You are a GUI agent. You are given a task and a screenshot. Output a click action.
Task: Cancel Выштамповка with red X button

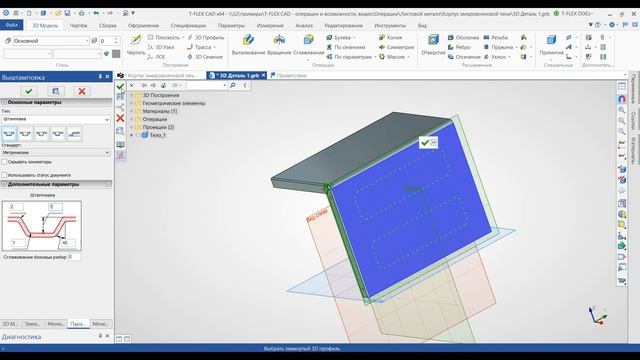[82, 91]
